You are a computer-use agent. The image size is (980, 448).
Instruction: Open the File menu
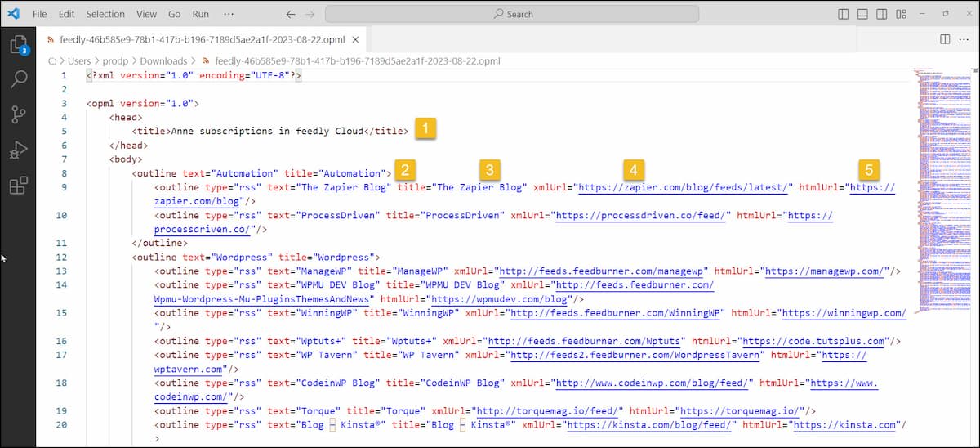click(39, 14)
